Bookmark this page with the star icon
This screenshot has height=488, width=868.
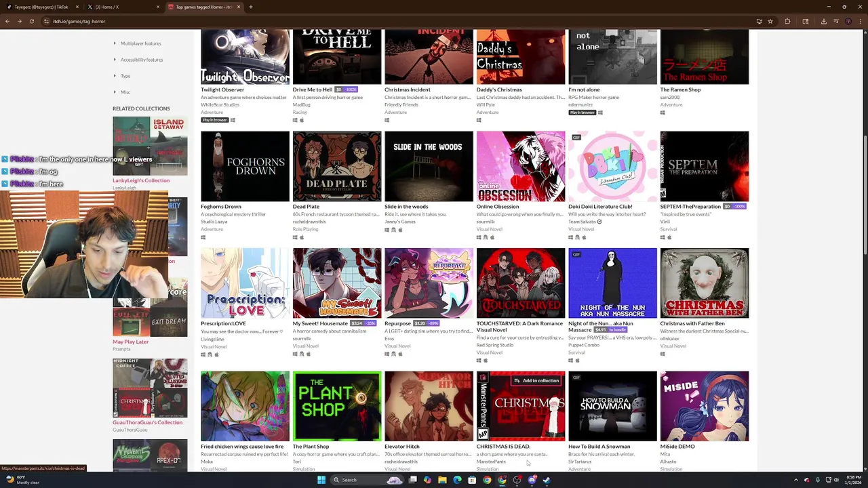pyautogui.click(x=770, y=21)
